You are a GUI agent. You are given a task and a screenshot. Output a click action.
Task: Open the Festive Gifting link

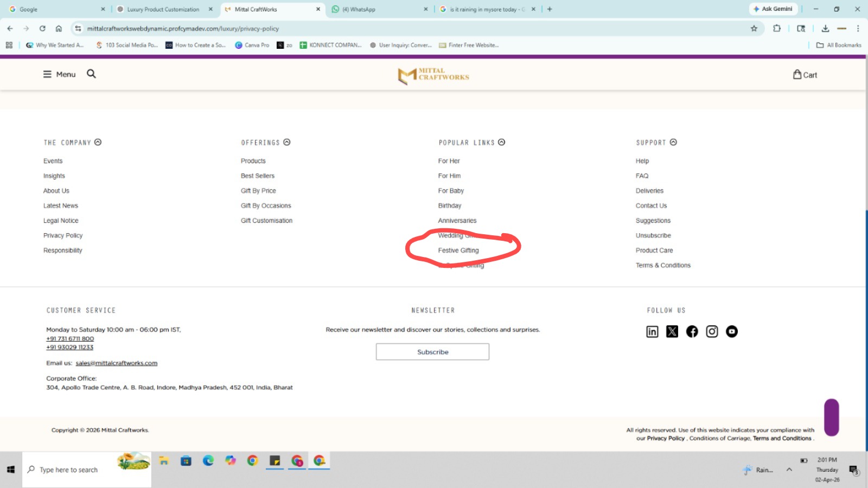(458, 251)
